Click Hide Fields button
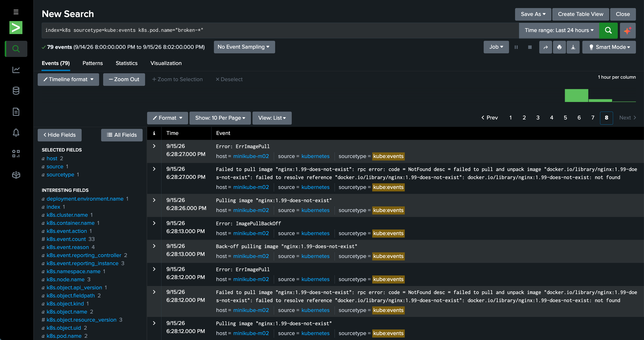644x340 pixels. [59, 135]
